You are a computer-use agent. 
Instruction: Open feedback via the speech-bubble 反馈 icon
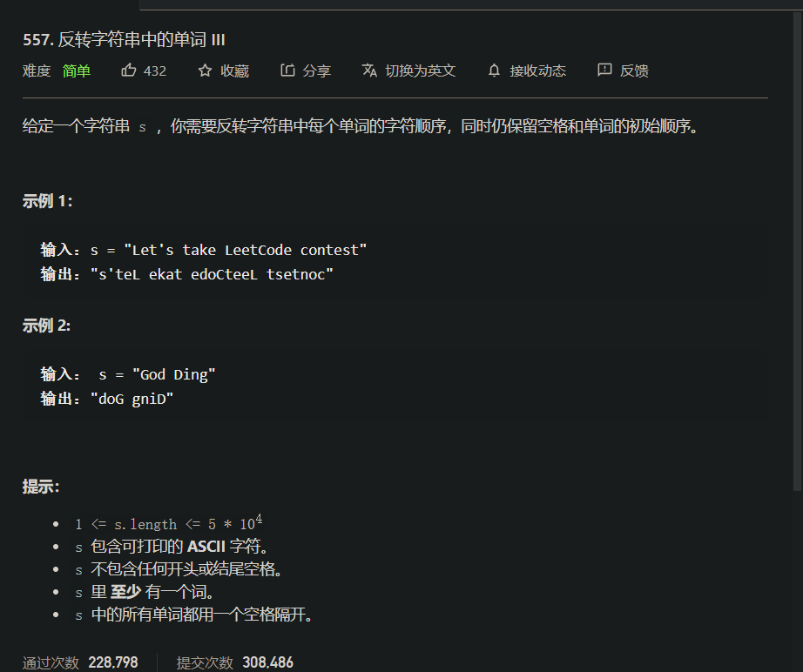[604, 71]
